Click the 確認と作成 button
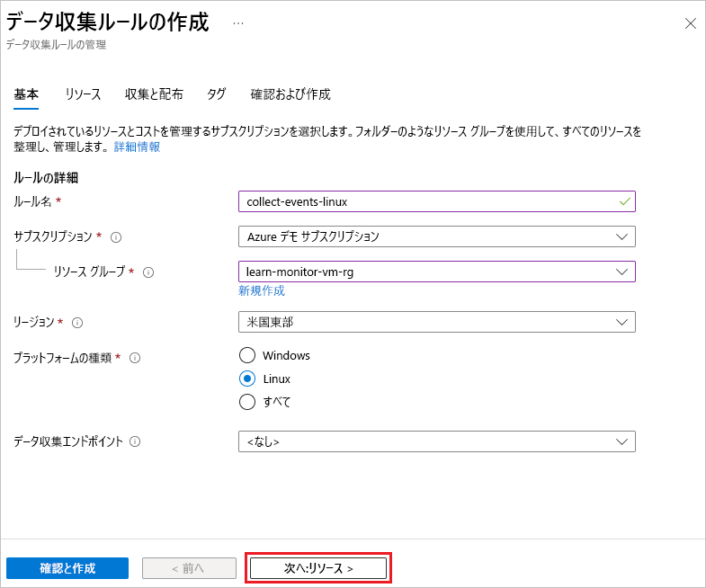The image size is (706, 588). pos(67,568)
